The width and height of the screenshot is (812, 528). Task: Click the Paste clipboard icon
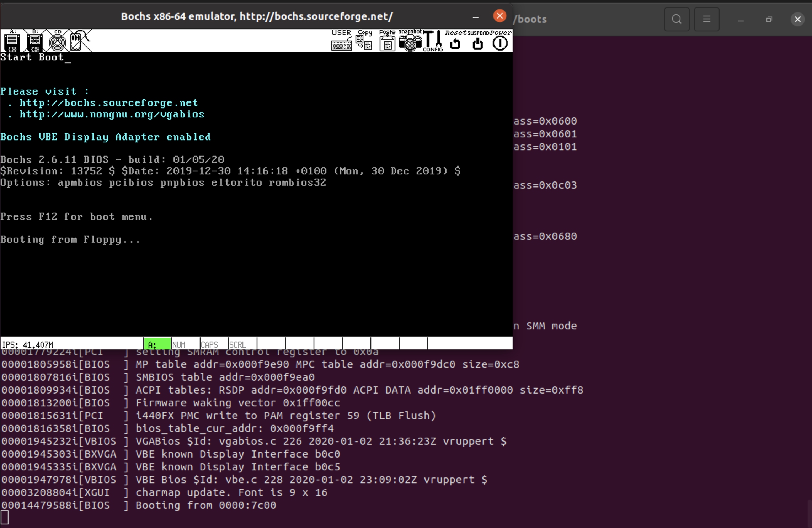coord(387,41)
